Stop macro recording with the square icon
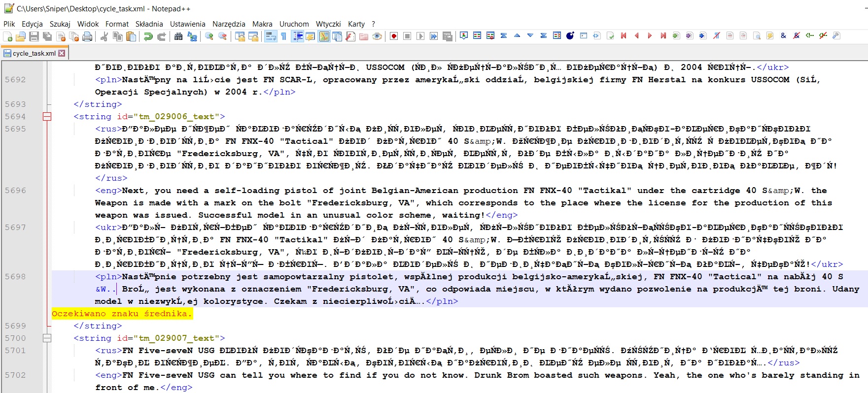 (x=407, y=36)
